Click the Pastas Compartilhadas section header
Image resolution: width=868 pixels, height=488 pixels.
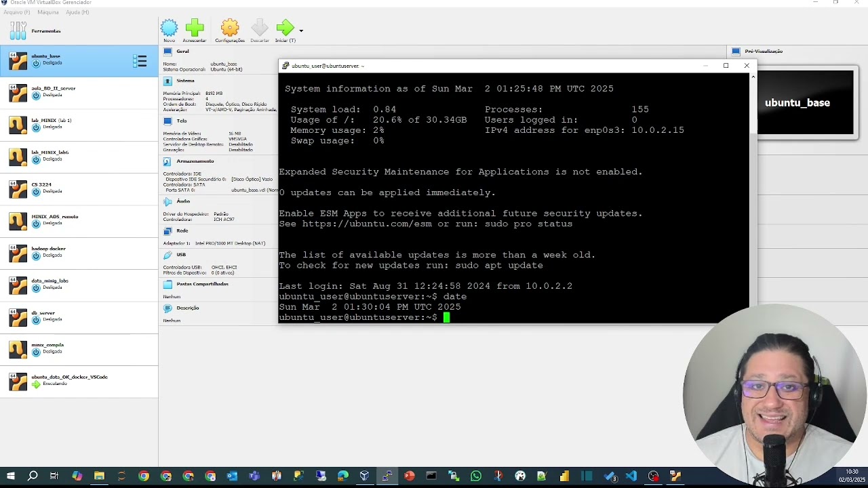202,284
